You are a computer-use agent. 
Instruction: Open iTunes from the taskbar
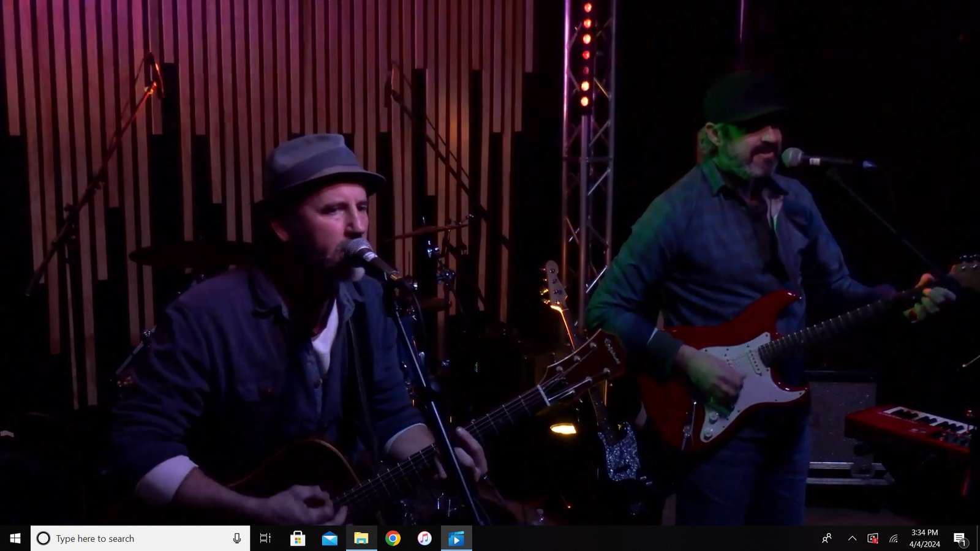(424, 538)
